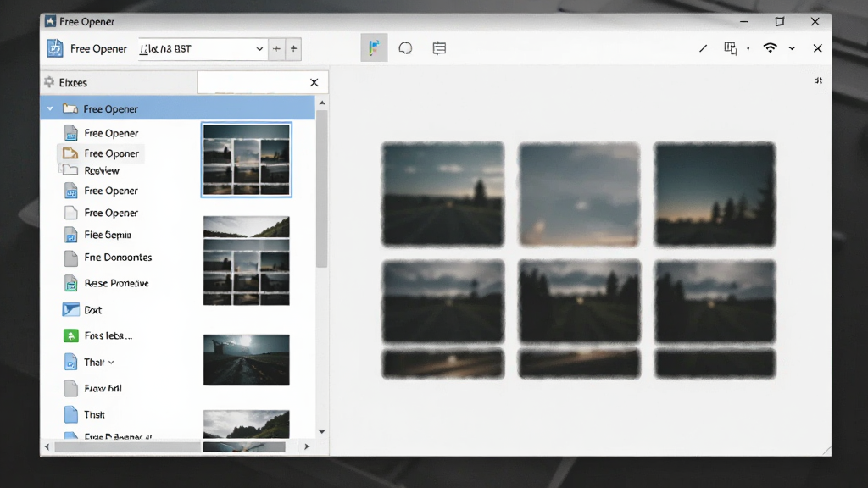868x488 pixels.
Task: Click the horizontal scroll left arrow
Action: click(47, 446)
